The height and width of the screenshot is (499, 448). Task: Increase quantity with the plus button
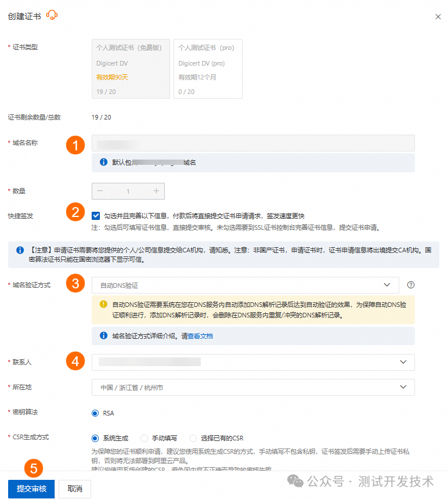coord(156,191)
